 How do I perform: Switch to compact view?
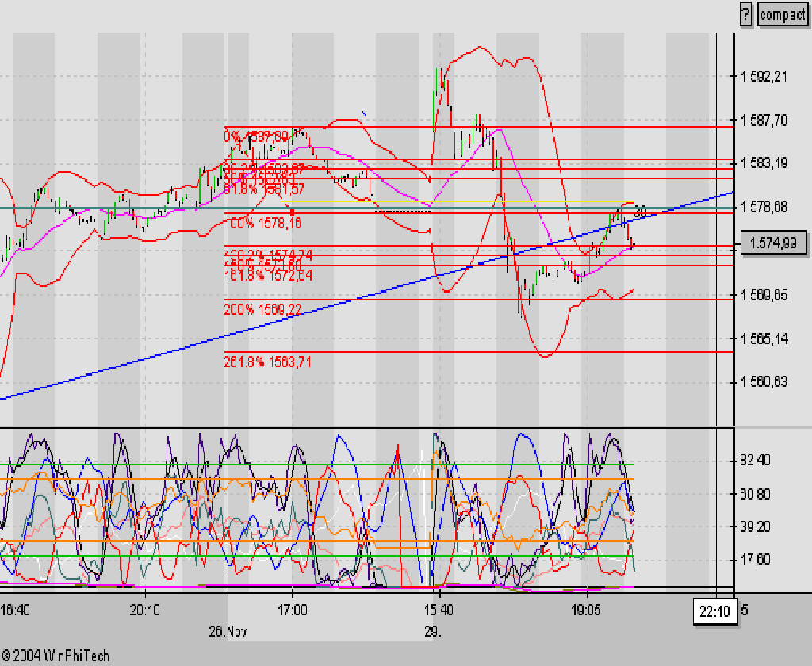pos(783,14)
